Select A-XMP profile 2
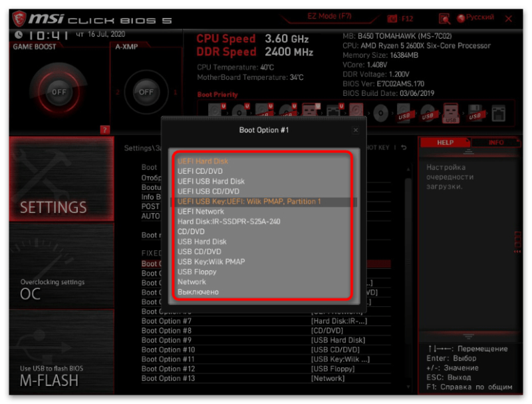 (x=118, y=93)
